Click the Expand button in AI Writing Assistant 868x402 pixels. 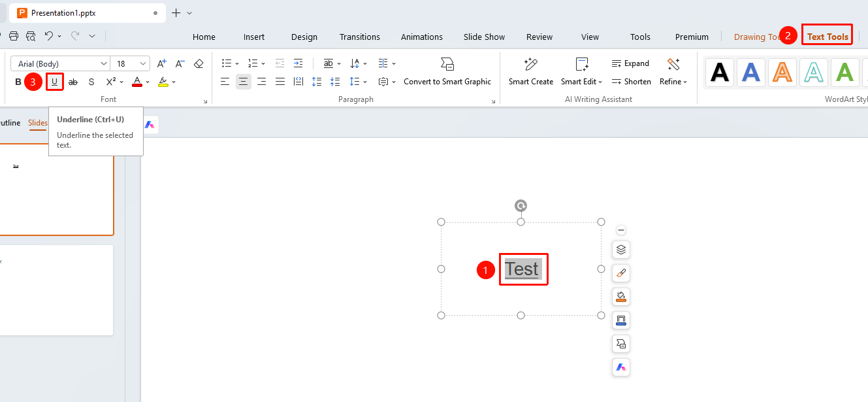[630, 63]
